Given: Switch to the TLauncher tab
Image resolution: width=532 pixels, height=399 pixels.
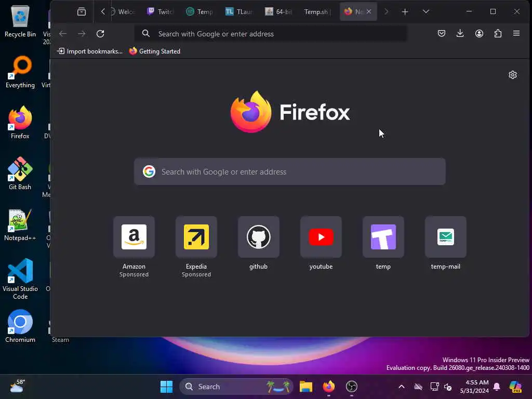Looking at the screenshot, I should 239,12.
